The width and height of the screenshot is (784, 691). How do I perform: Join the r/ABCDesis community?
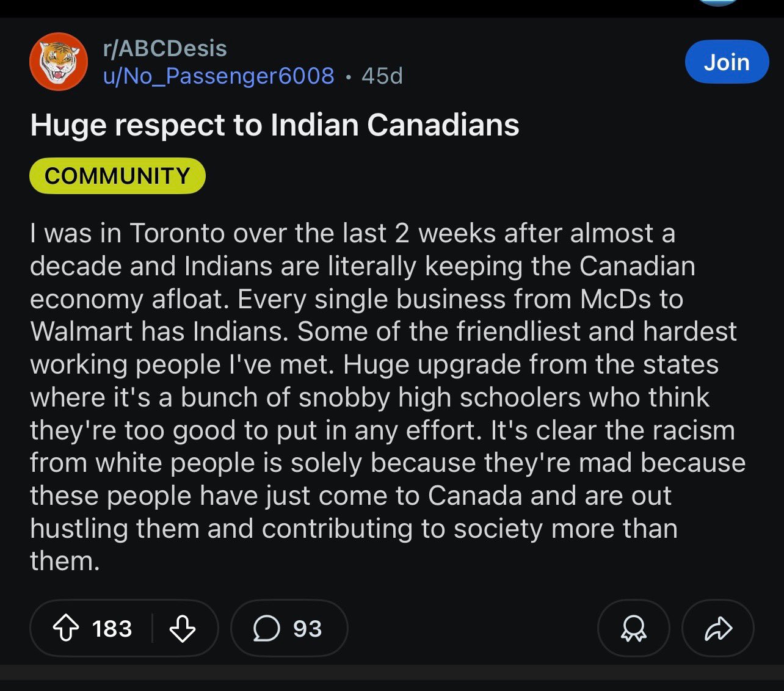pos(726,62)
